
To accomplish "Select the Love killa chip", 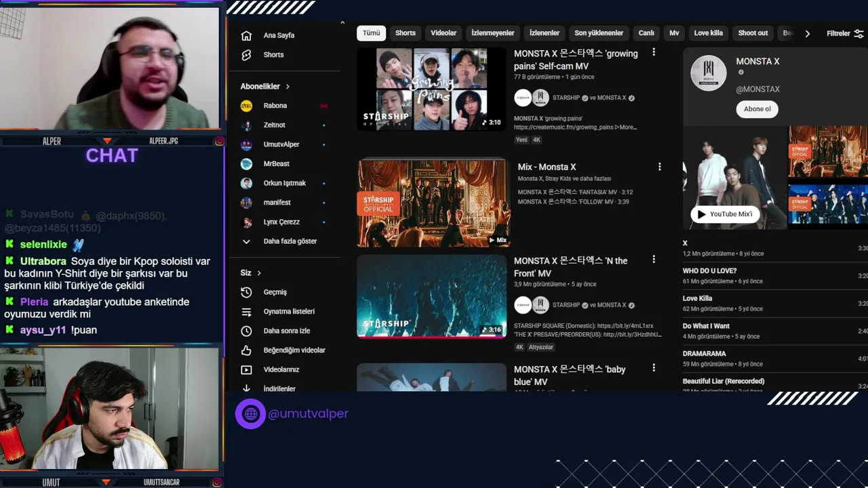I will click(x=709, y=33).
